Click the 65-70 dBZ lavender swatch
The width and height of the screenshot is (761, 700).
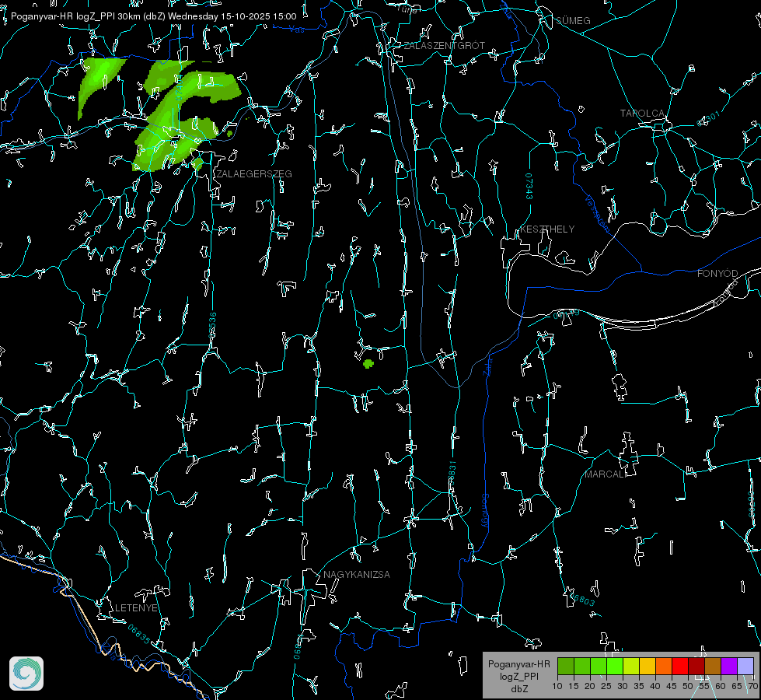pyautogui.click(x=745, y=666)
